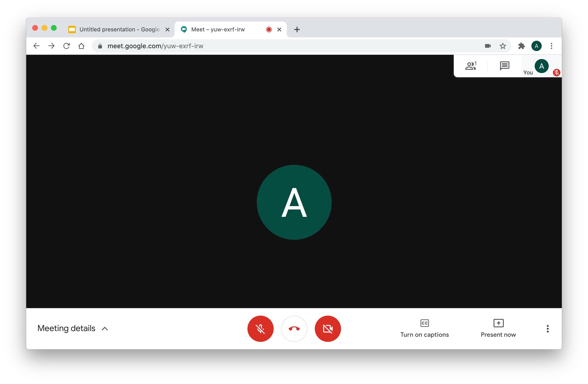Image resolution: width=588 pixels, height=384 pixels.
Task: Open the Chrome three-dot menu
Action: (551, 46)
